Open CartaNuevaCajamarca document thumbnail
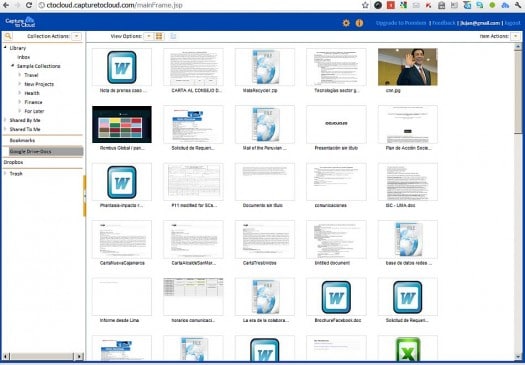525x365 pixels. [122, 239]
